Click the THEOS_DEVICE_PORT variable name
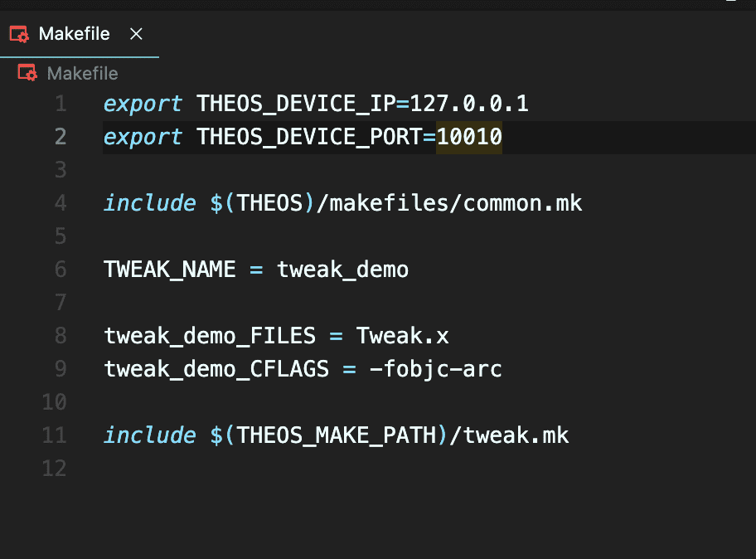 (x=309, y=137)
